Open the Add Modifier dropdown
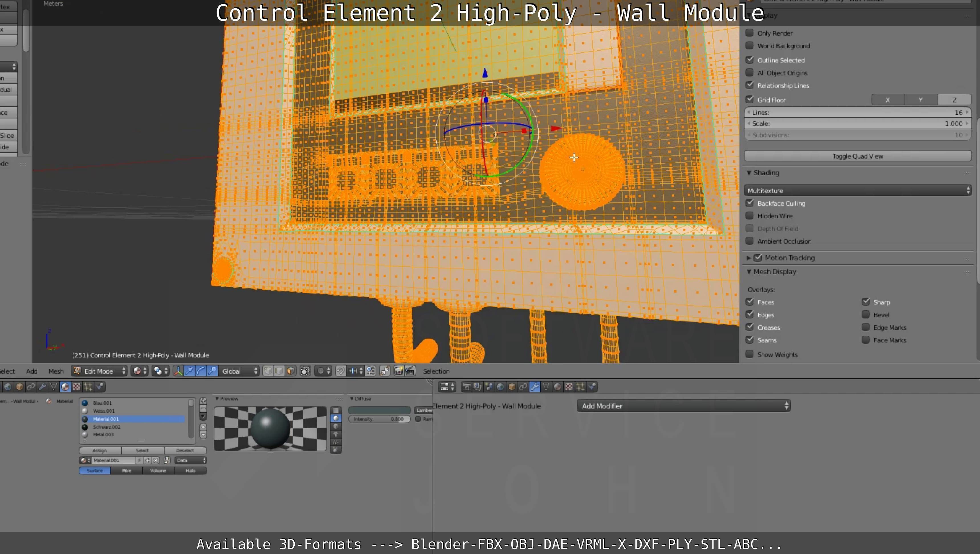The image size is (980, 554). coord(684,406)
